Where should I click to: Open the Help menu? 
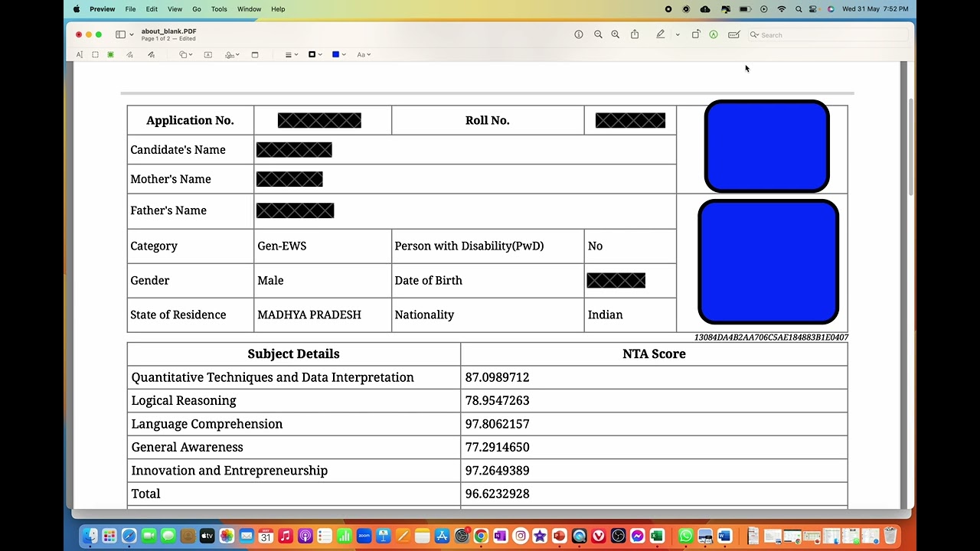pyautogui.click(x=278, y=9)
